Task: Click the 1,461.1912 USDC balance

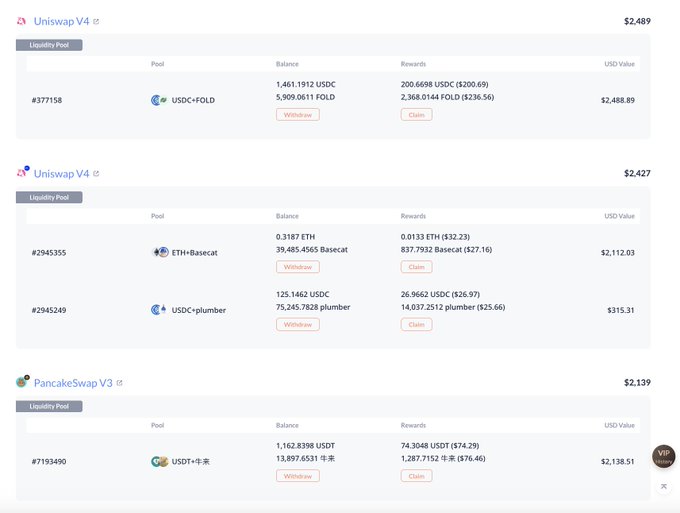Action: [305, 84]
